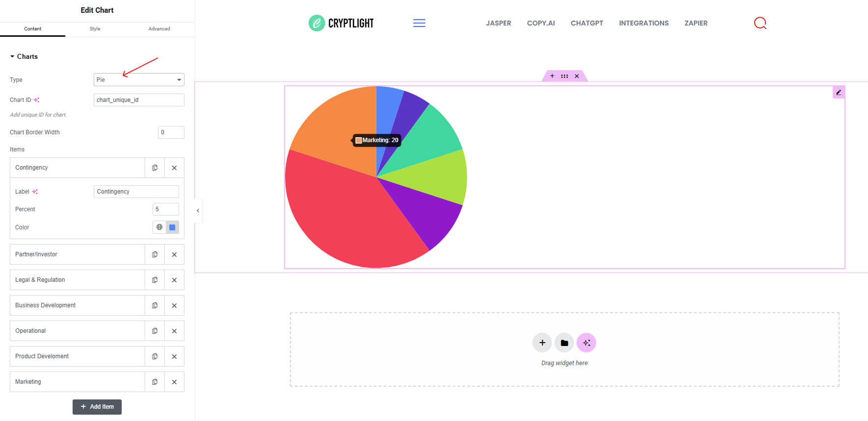Click AI sparkle icon next to Chart ID
This screenshot has width=868, height=421.
[x=36, y=100]
